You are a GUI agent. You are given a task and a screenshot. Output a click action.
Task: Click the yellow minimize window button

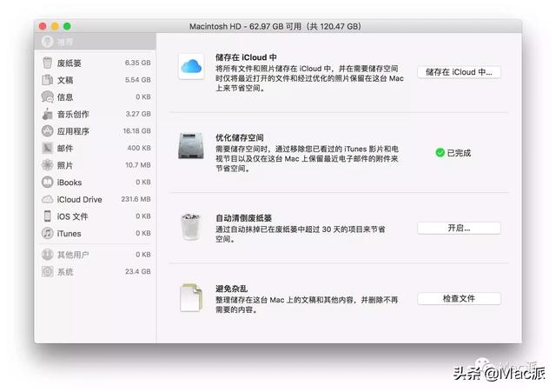[x=55, y=26]
